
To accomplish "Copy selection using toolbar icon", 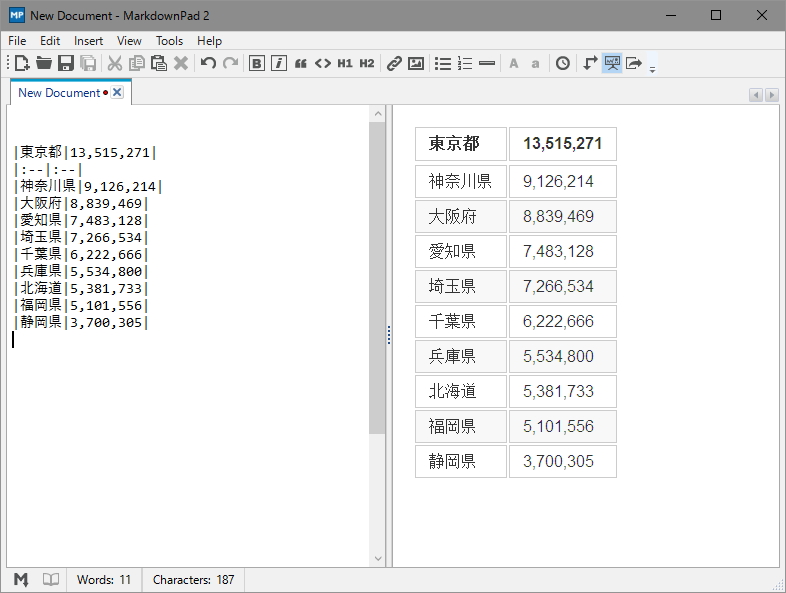I will pos(137,63).
